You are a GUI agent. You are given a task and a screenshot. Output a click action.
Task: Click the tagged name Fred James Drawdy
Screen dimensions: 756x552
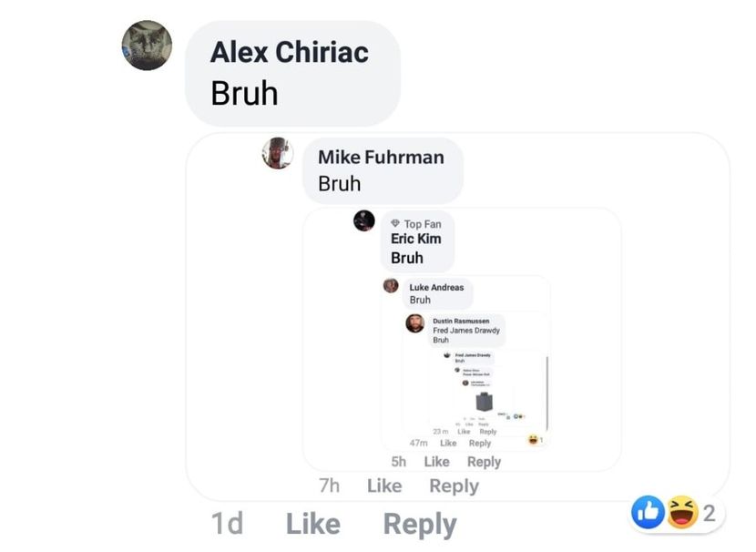pos(466,331)
